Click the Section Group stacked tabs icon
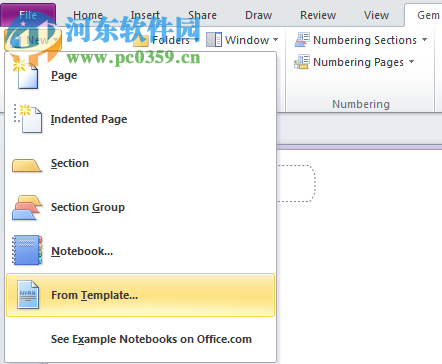The width and height of the screenshot is (442, 364). [27, 207]
